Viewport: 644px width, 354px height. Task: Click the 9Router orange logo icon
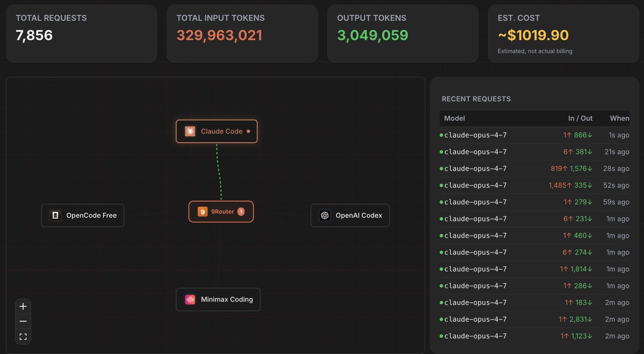202,212
